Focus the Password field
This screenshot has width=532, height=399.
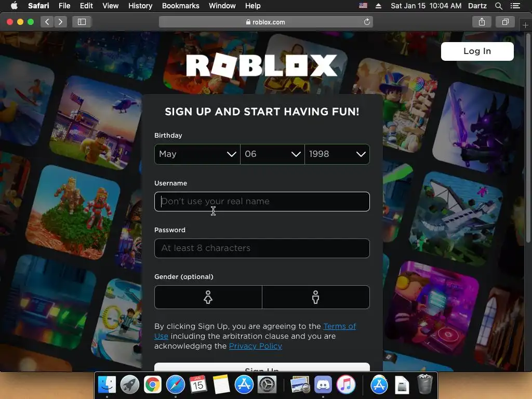(262, 248)
